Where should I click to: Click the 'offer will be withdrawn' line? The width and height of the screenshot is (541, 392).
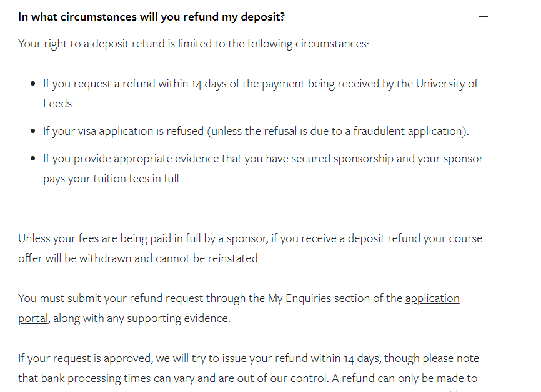[139, 258]
